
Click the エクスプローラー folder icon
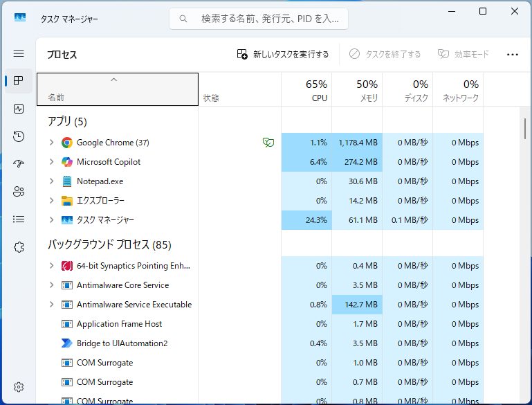(x=67, y=201)
